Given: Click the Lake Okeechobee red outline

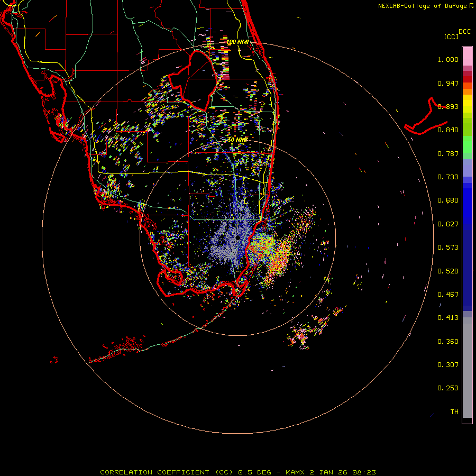Looking at the screenshot, I should 193,80.
